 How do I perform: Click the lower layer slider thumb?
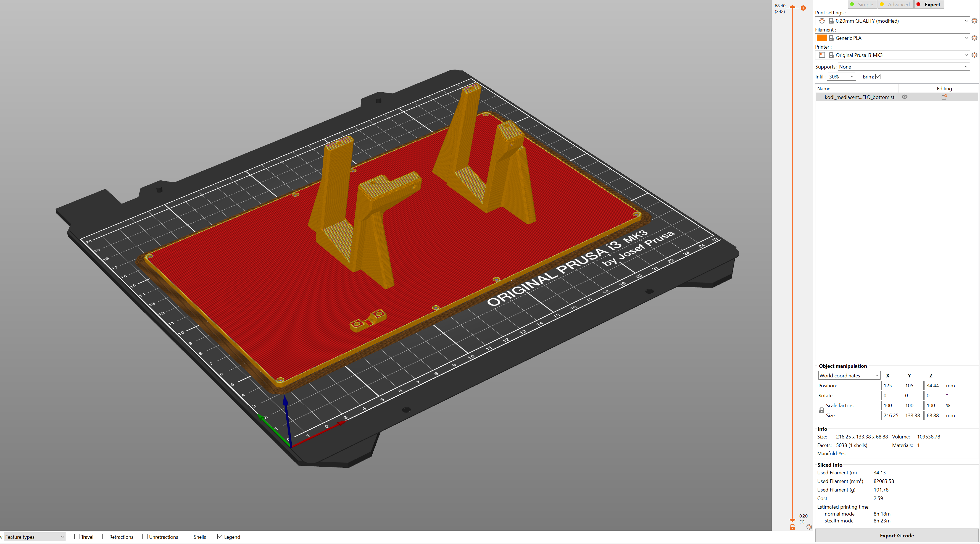(792, 520)
